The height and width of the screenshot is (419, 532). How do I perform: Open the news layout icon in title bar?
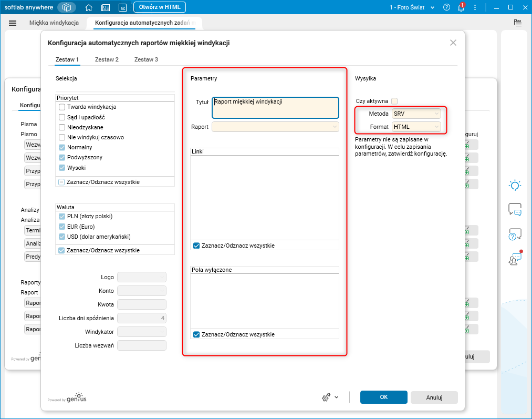[106, 7]
